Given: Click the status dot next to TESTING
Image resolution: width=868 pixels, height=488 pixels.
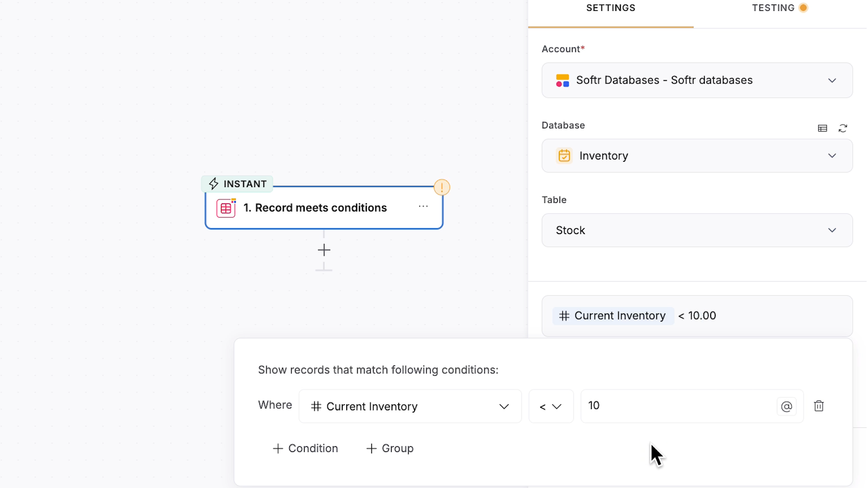Looking at the screenshot, I should [804, 8].
